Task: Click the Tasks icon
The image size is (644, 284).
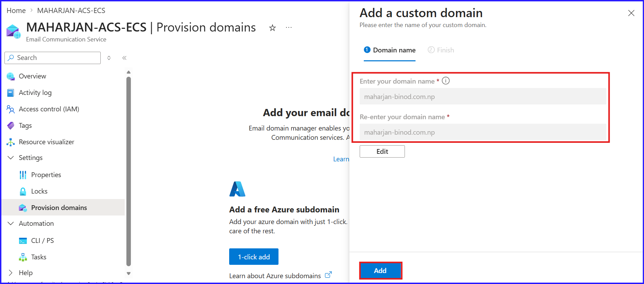Action: pos(23,257)
